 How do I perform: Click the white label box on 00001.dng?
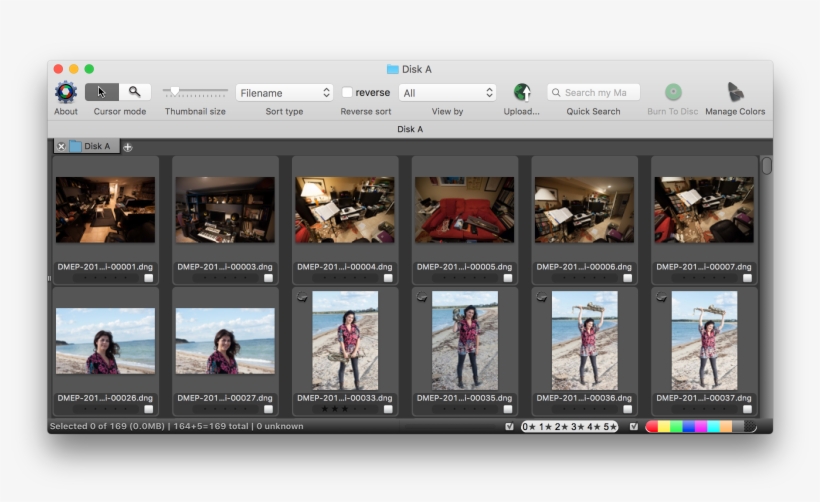tap(149, 278)
